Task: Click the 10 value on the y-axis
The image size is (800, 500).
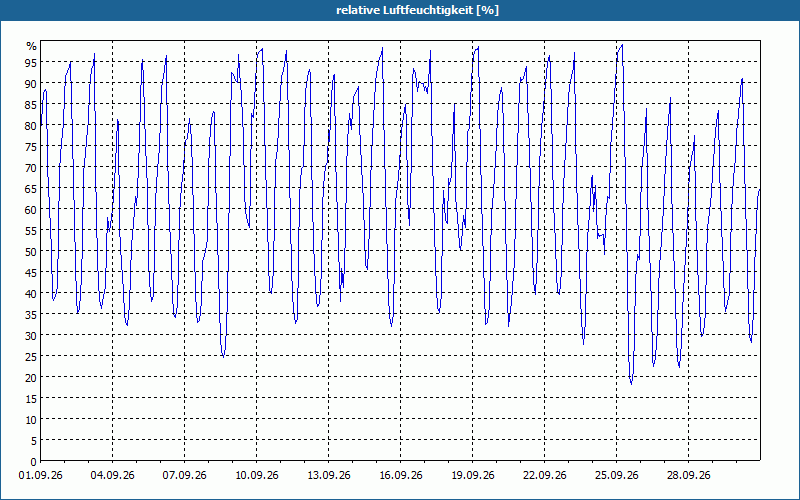Action: pyautogui.click(x=31, y=419)
